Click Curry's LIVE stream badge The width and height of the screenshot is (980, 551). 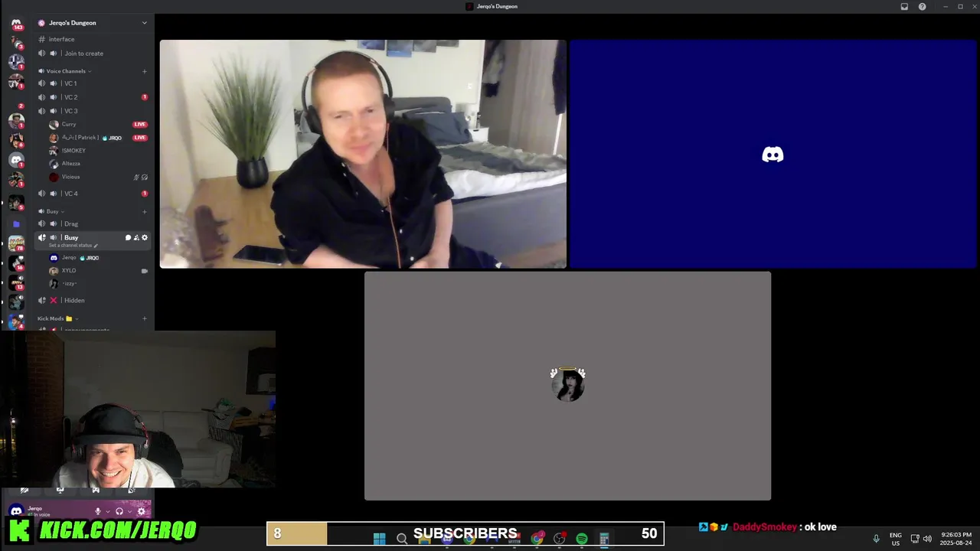(x=139, y=124)
